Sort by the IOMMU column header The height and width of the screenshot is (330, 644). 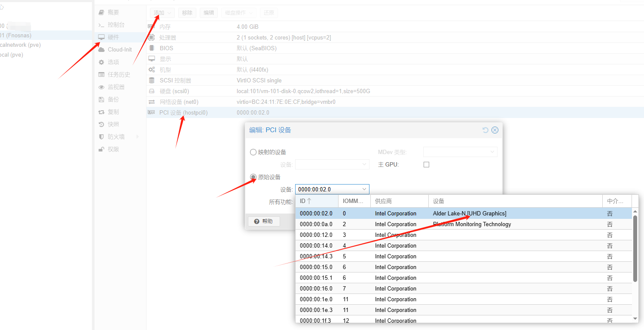click(x=354, y=201)
